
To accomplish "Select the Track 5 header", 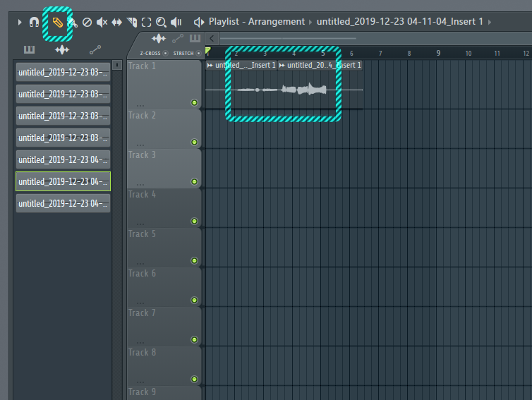I will click(164, 248).
